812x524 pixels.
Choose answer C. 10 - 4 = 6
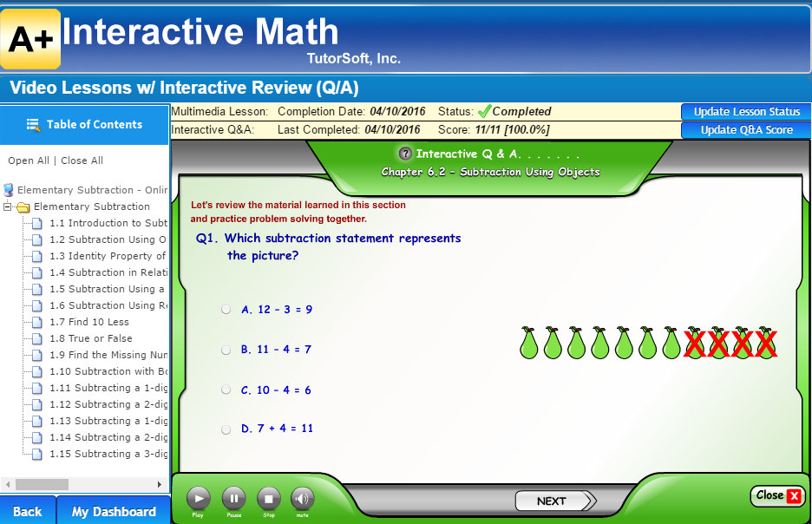226,390
